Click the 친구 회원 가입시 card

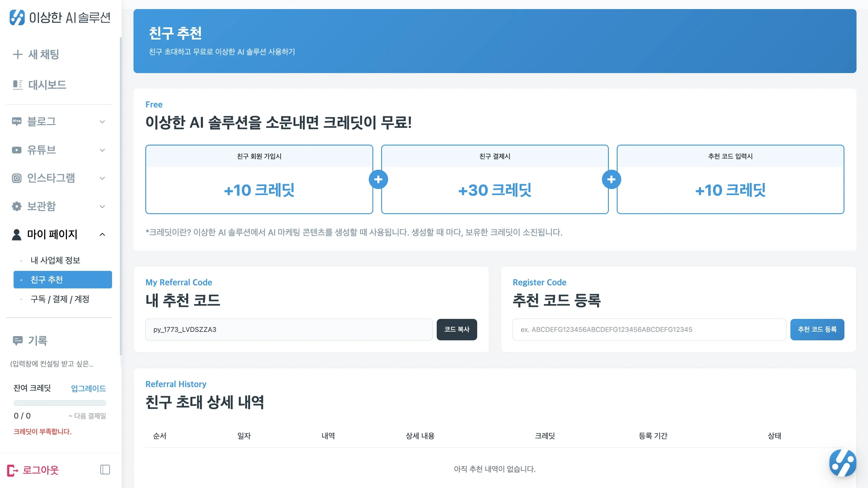(x=259, y=179)
